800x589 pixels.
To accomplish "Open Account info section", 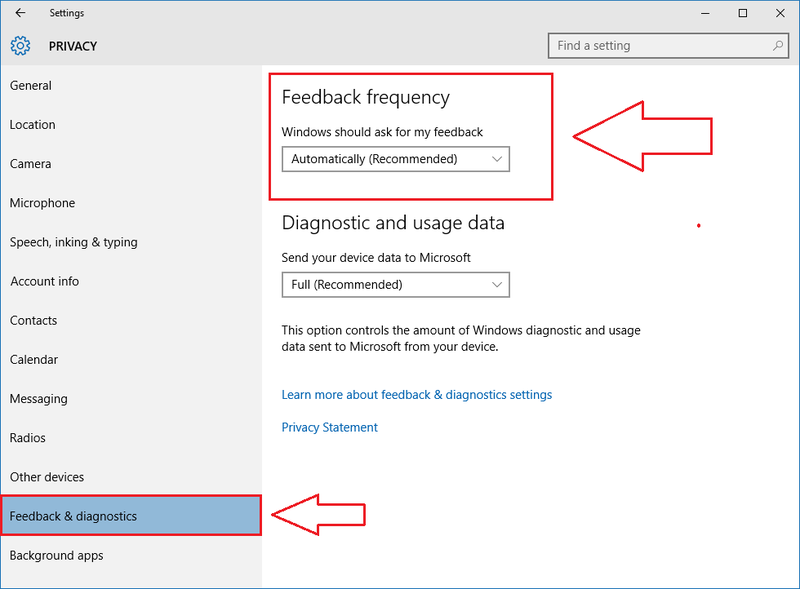I will click(x=44, y=281).
